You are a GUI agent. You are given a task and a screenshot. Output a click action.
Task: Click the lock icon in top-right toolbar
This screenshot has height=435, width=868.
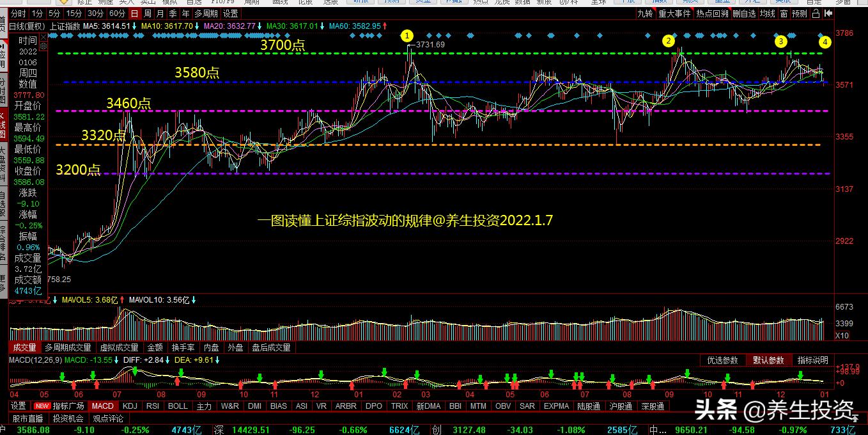816,13
